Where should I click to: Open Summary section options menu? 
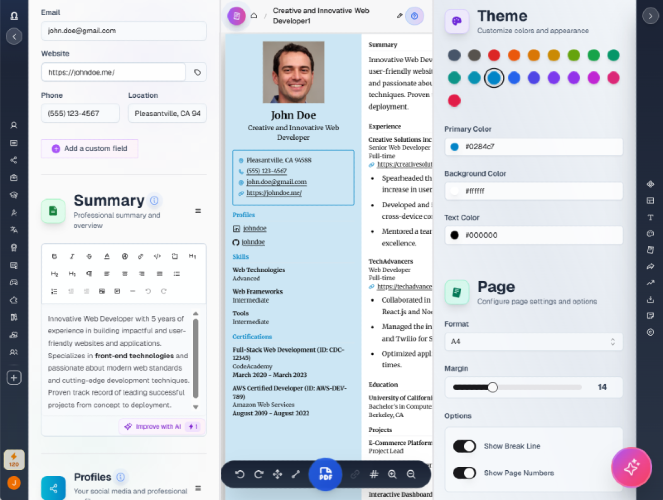[198, 211]
